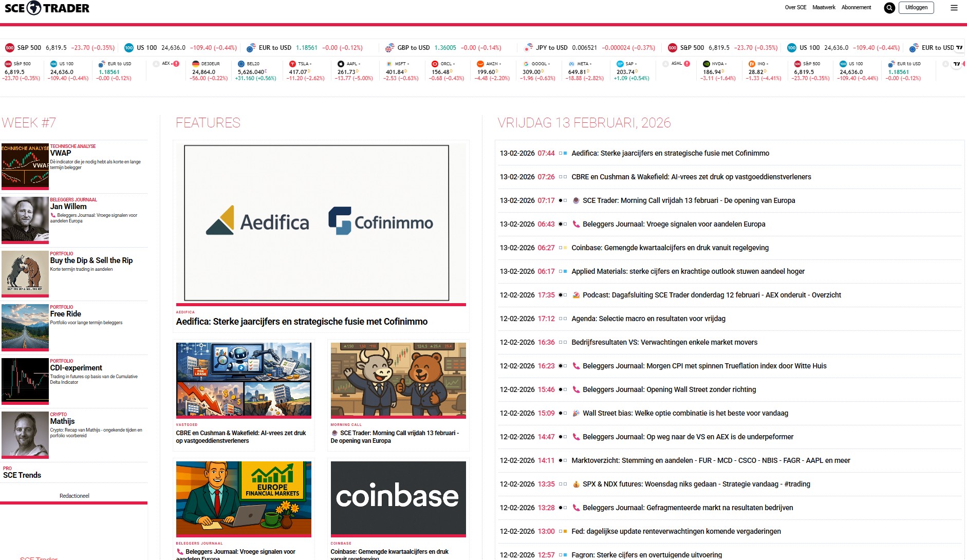Click the AAPL Apple logo icon
This screenshot has width=967, height=560.
341,64
